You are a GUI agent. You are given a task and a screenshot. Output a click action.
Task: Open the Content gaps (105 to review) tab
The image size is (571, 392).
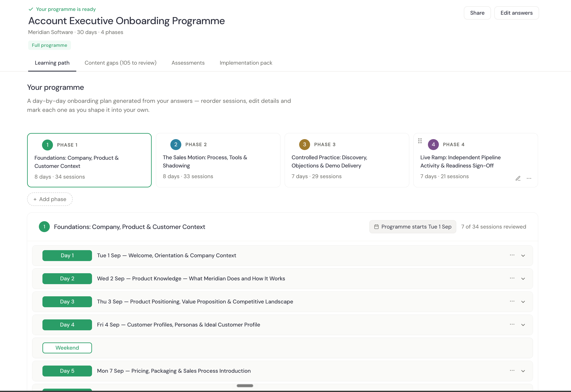(x=121, y=63)
